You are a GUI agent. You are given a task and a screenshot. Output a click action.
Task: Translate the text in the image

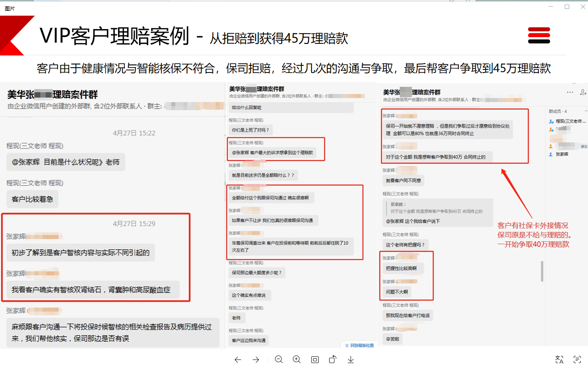(559, 359)
